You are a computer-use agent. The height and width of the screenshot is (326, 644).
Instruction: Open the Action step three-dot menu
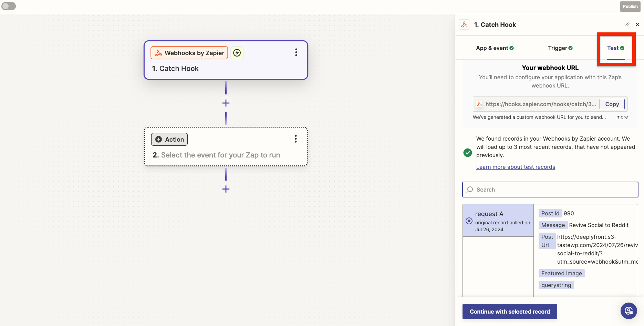tap(295, 139)
